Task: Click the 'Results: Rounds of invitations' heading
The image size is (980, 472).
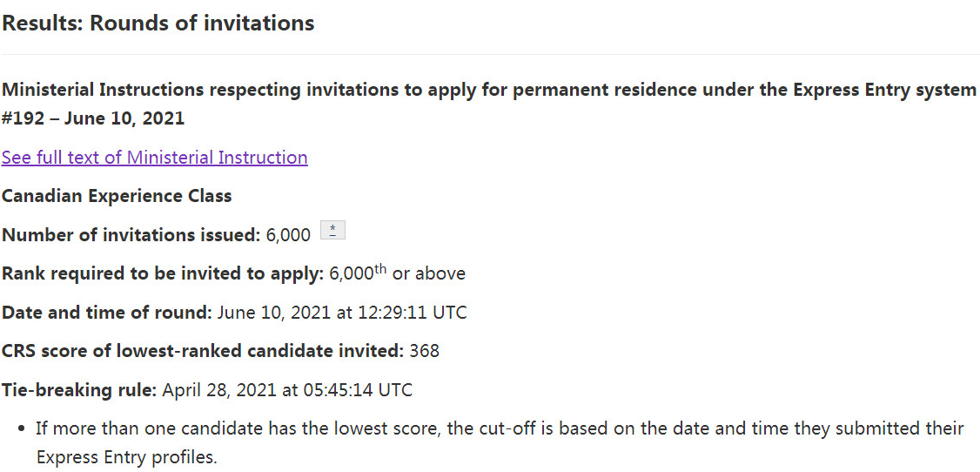Action: (x=158, y=24)
